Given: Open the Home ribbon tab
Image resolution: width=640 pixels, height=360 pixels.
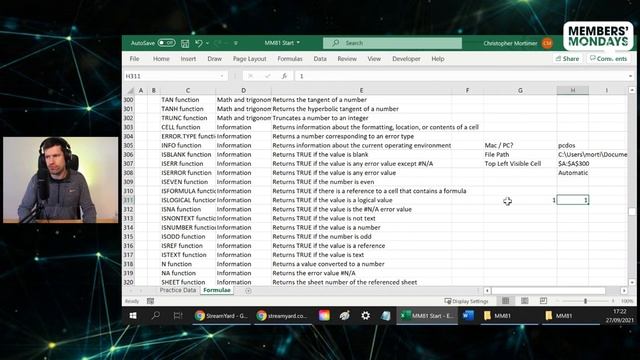Looking at the screenshot, I should [x=161, y=59].
